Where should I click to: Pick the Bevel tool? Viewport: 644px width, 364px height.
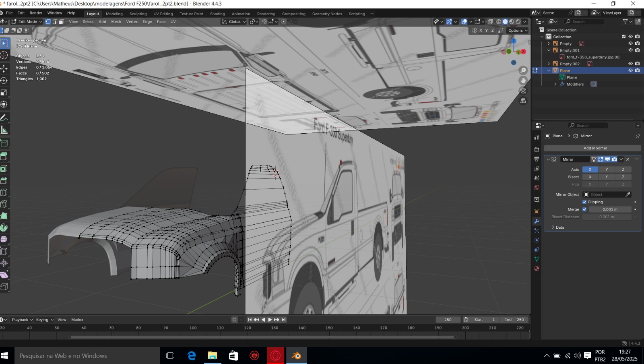coord(4,180)
